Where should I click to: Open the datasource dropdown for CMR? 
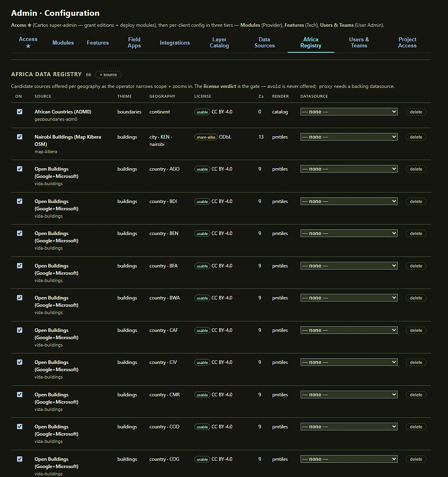(349, 395)
